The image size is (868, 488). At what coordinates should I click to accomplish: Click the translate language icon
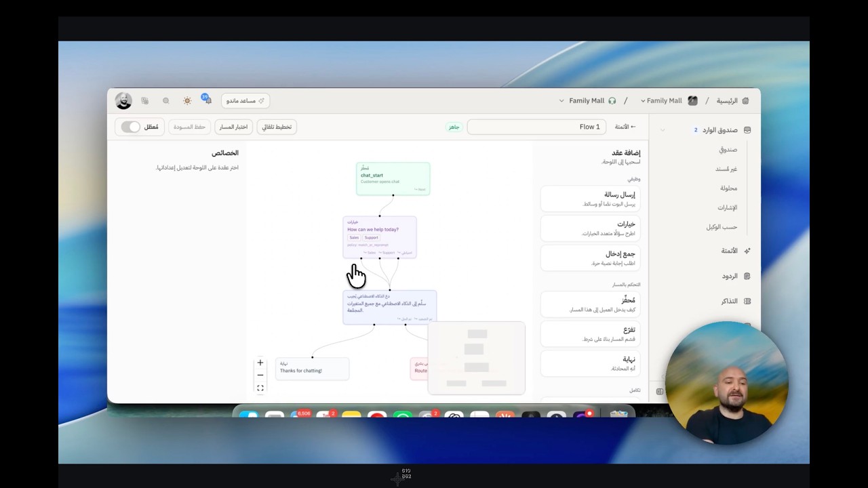pyautogui.click(x=144, y=101)
